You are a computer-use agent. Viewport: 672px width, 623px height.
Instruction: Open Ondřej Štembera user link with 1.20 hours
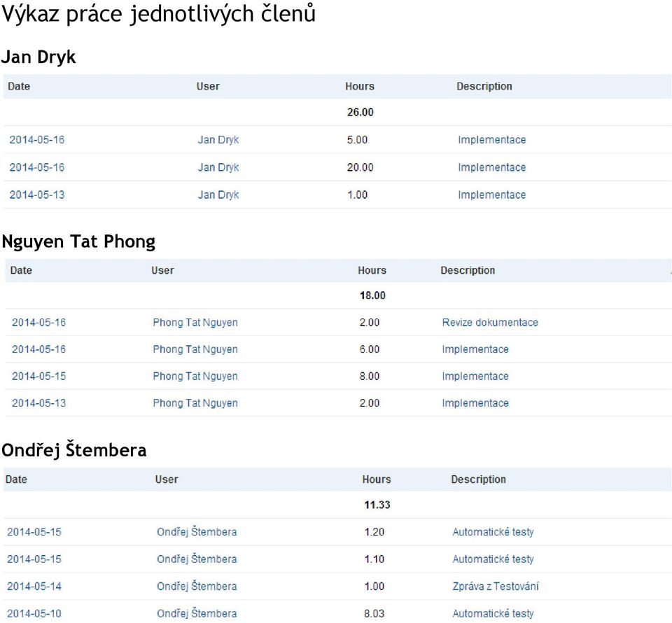(x=197, y=532)
